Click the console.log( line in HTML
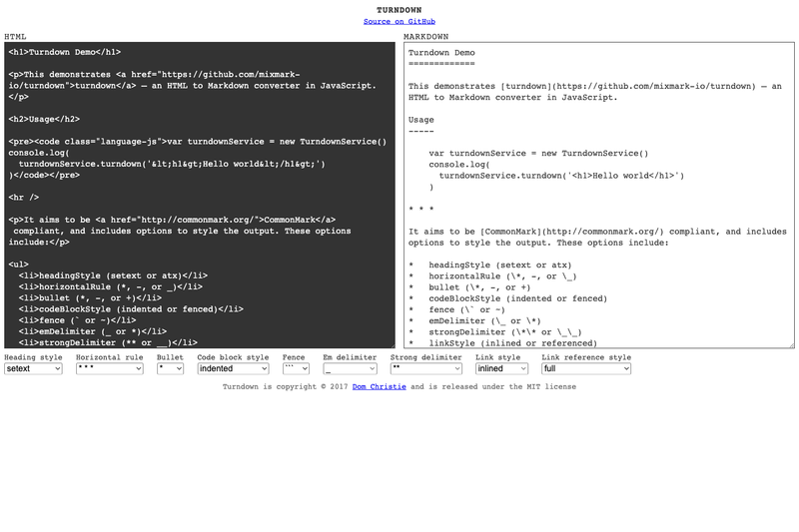Screen dimensions: 799x532 [39, 153]
